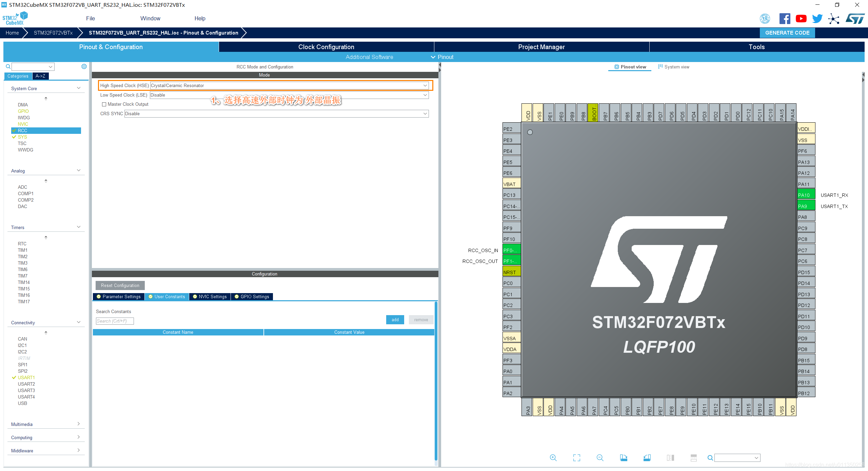The image size is (868, 471).
Task: Open the GPIO Settings tab
Action: [x=252, y=296]
